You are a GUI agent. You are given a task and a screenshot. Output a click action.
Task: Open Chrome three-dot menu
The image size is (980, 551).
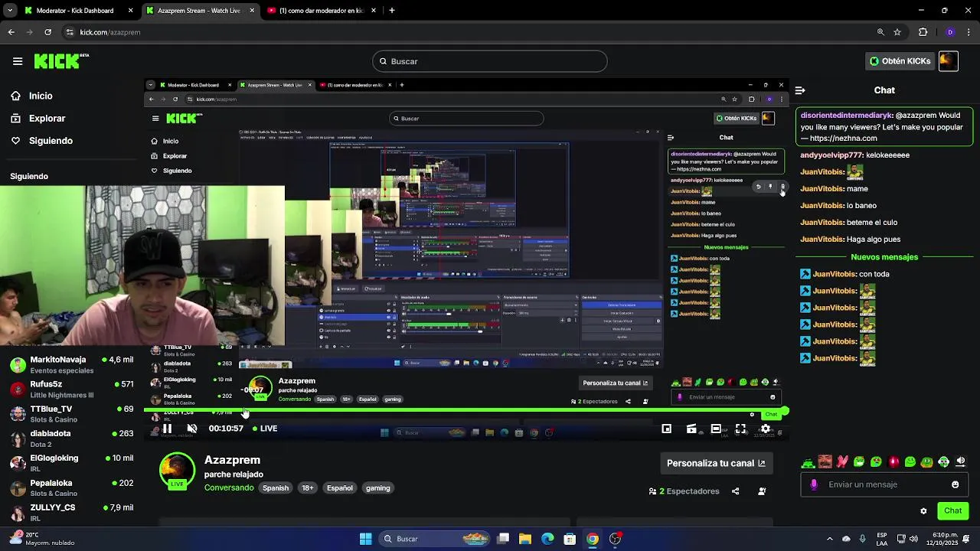[x=969, y=32]
